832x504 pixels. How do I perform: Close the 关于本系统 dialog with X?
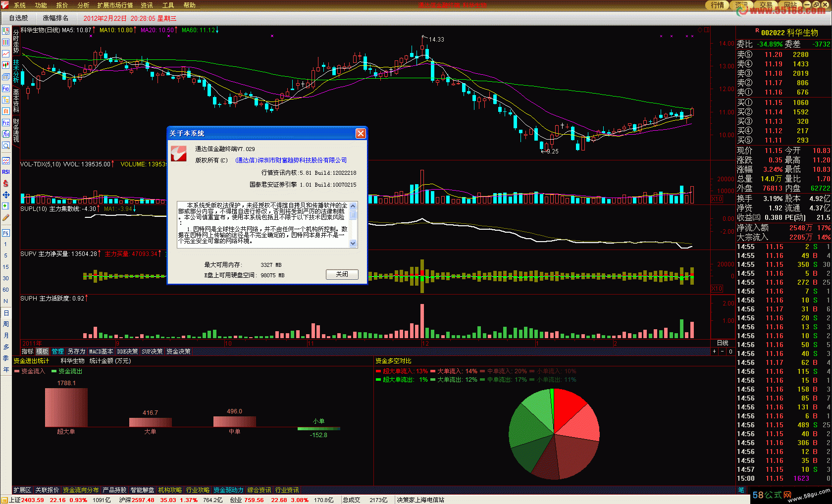pos(361,133)
